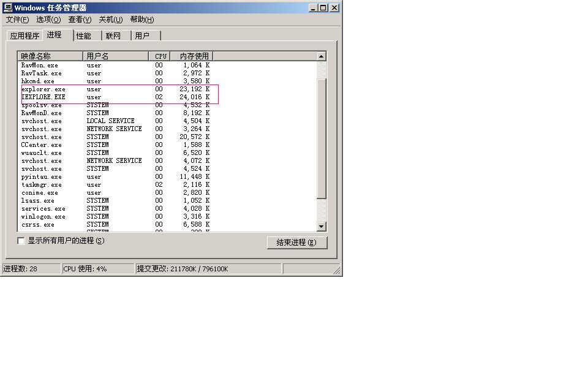
Task: Switch to the 应用程序 tab
Action: point(24,36)
